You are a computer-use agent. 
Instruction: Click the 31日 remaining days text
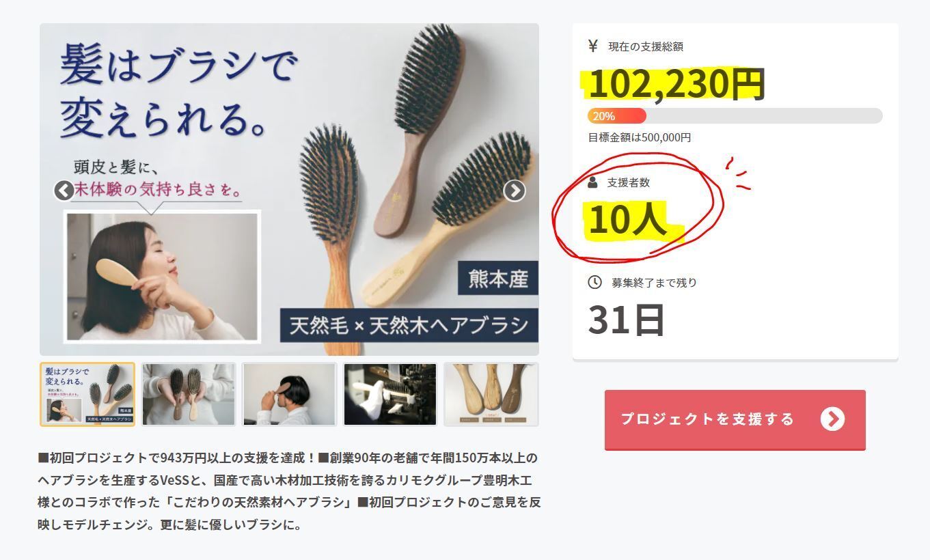[x=626, y=320]
